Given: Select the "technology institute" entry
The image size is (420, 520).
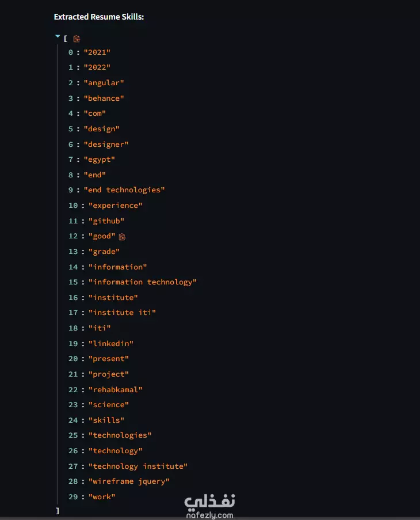Looking at the screenshot, I should click(x=138, y=466).
